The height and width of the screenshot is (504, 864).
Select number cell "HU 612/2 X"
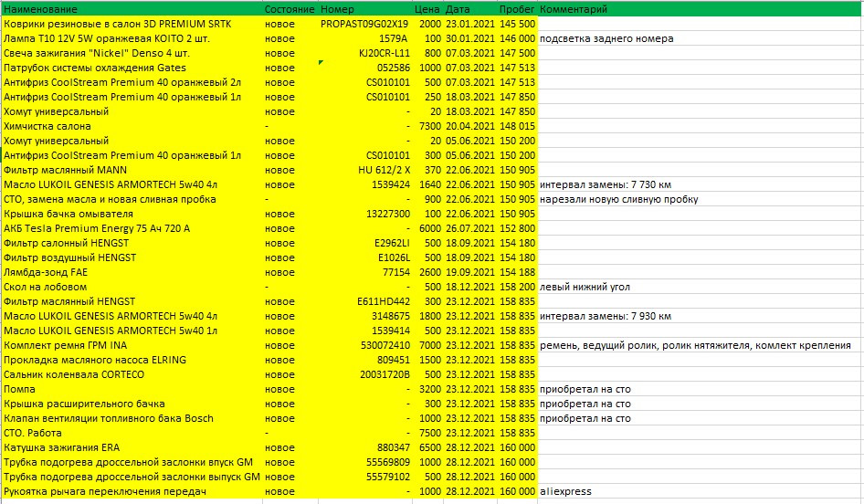(x=364, y=170)
